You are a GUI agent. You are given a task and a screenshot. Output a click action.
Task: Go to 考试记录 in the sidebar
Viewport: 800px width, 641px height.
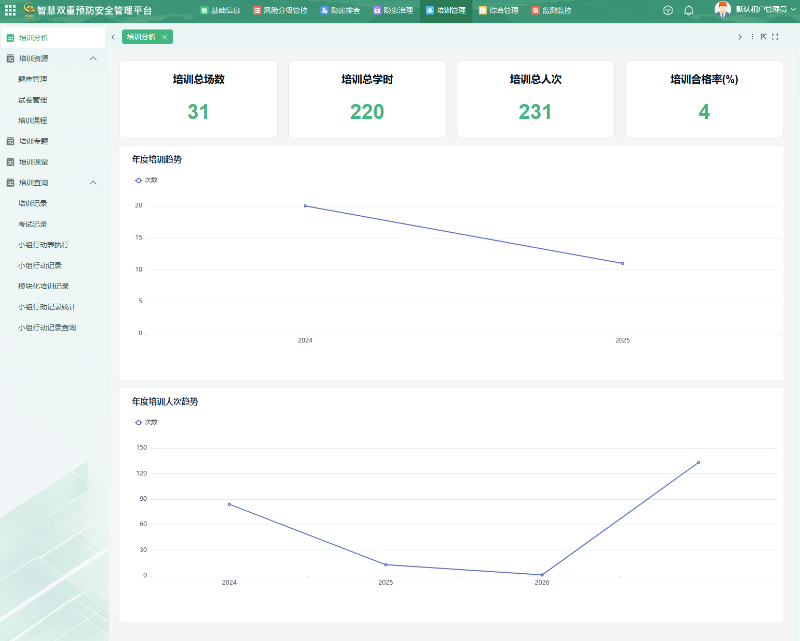(33, 224)
